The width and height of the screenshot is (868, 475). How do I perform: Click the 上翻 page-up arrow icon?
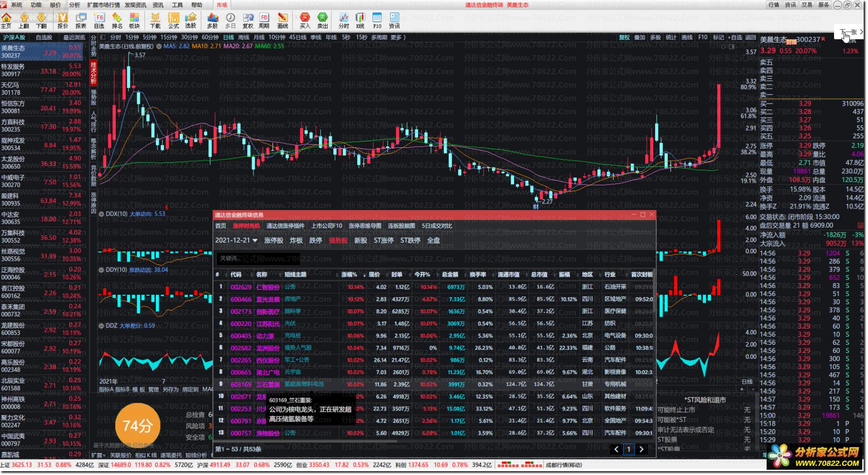click(24, 21)
